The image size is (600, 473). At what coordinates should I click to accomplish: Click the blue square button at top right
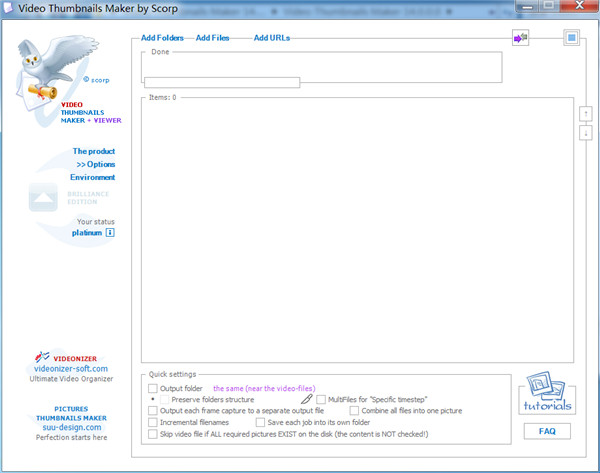coord(570,38)
